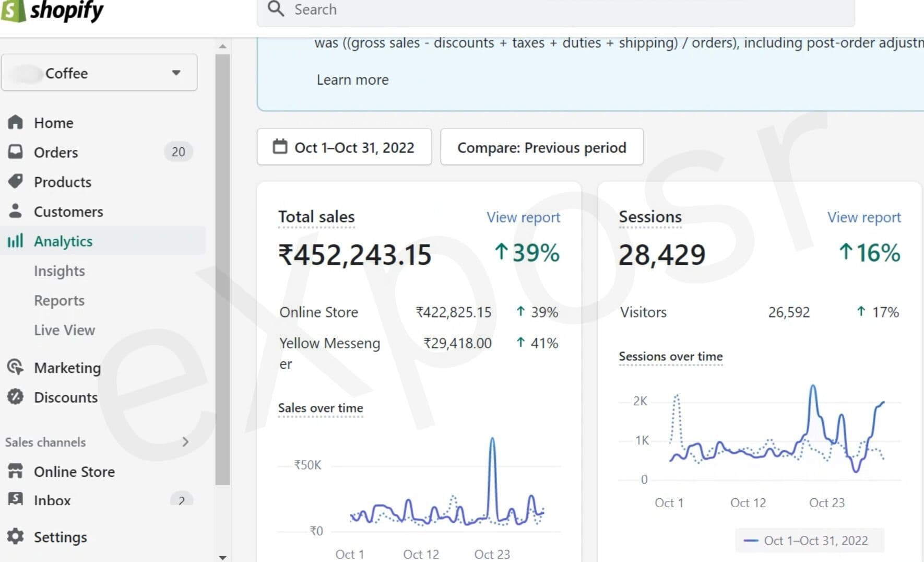The height and width of the screenshot is (562, 924).
Task: Open the Coffee store switcher dropdown
Action: pyautogui.click(x=99, y=73)
